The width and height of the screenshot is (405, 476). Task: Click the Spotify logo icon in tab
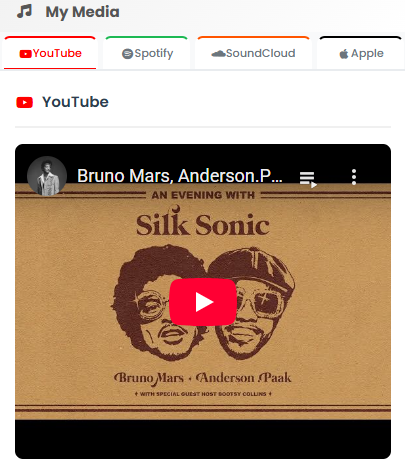click(127, 54)
